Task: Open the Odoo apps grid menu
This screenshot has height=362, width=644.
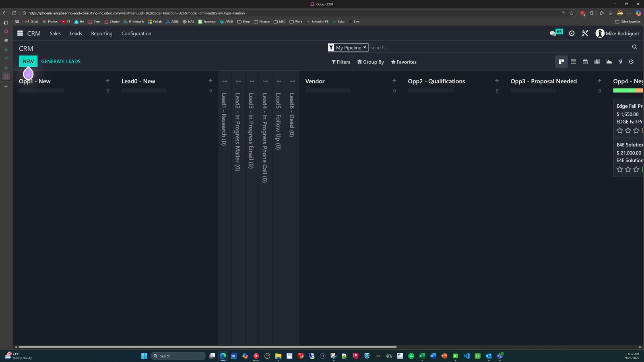Action: [20, 33]
